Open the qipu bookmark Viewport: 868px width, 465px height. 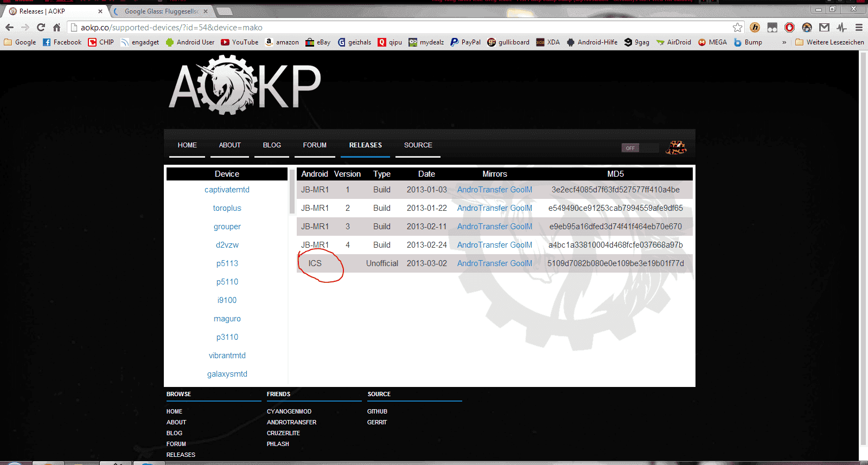[x=390, y=42]
